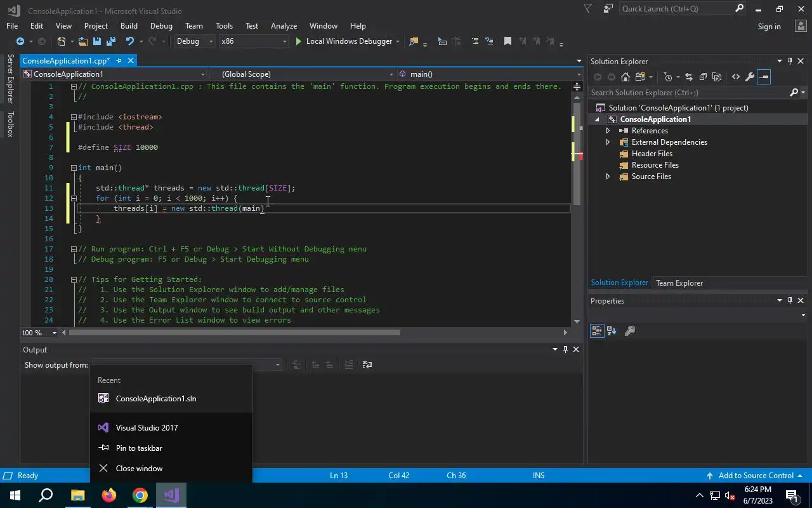
Task: Toggle Preview Selected Items in Solution Explorer
Action: 764,77
